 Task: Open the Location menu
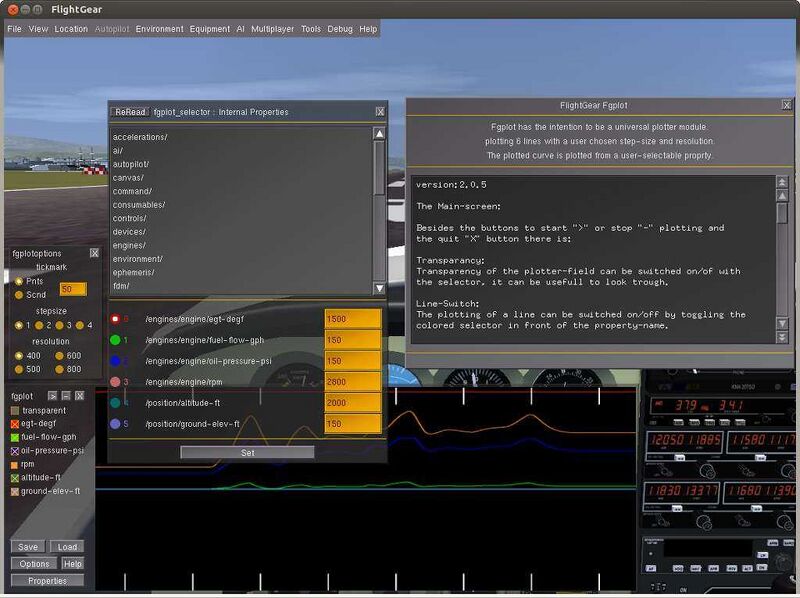tap(71, 29)
